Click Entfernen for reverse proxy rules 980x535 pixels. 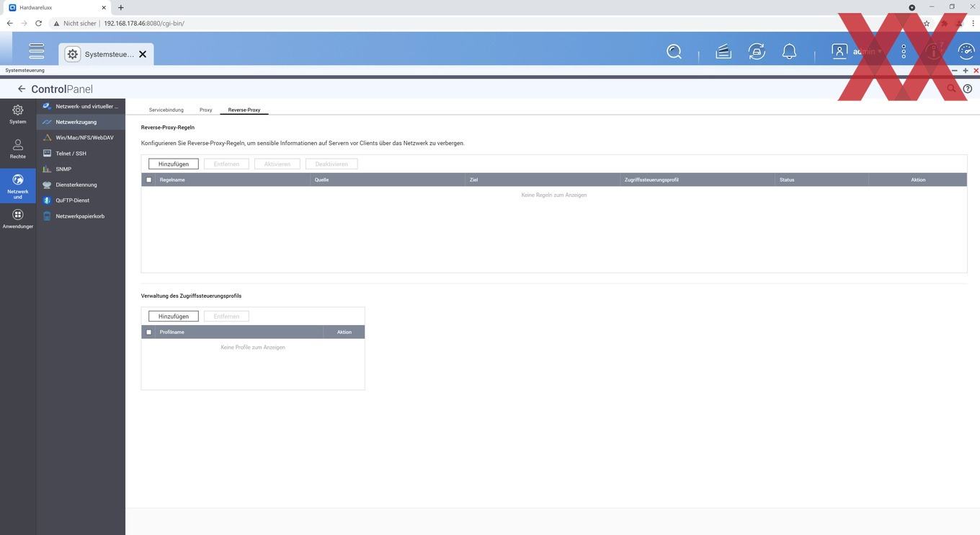pos(226,164)
